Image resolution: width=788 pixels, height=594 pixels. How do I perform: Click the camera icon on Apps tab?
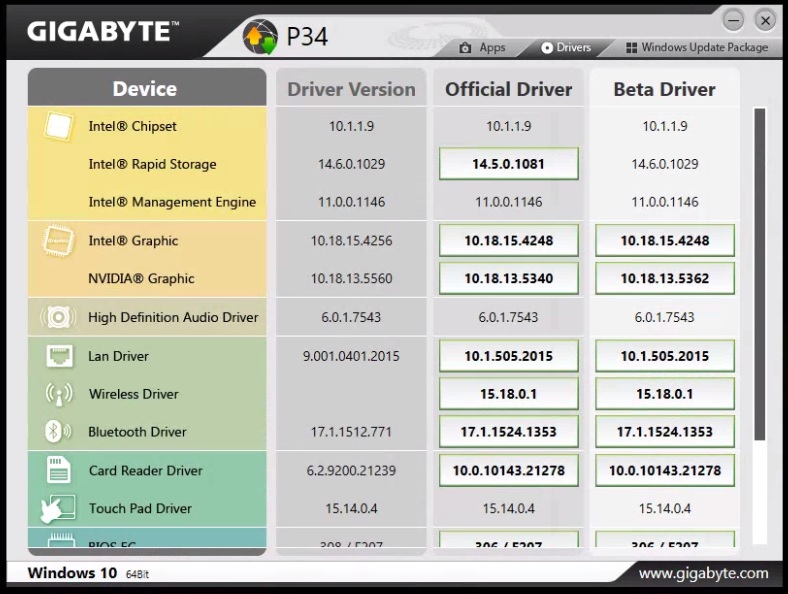465,48
